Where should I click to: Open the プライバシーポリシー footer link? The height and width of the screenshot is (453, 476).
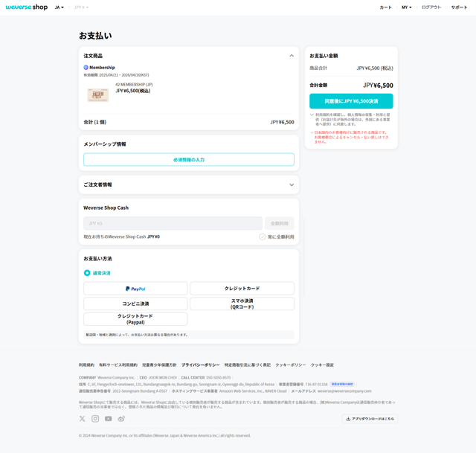(x=200, y=365)
